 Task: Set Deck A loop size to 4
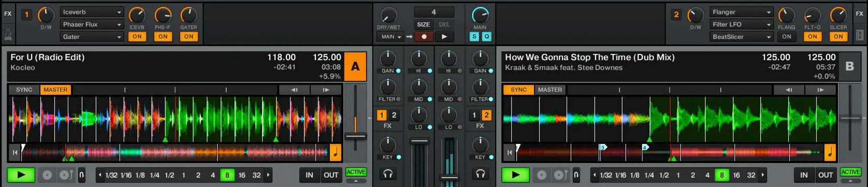click(213, 175)
